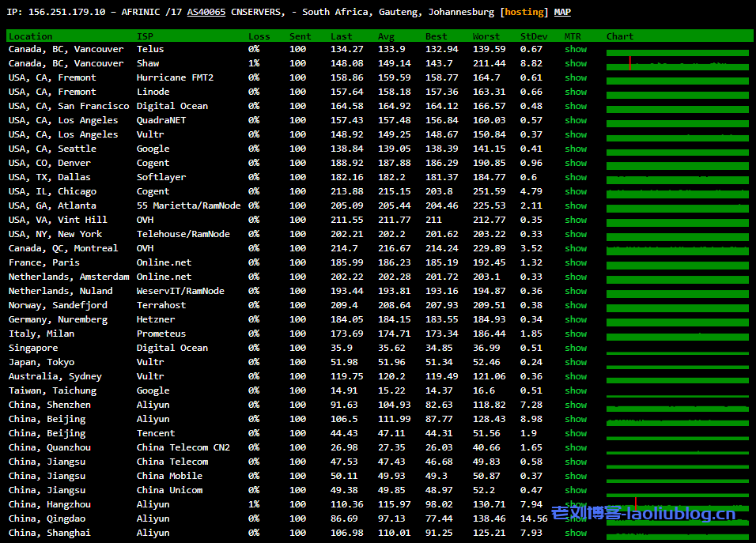Show MTR for Tencent Beijing row

[576, 433]
